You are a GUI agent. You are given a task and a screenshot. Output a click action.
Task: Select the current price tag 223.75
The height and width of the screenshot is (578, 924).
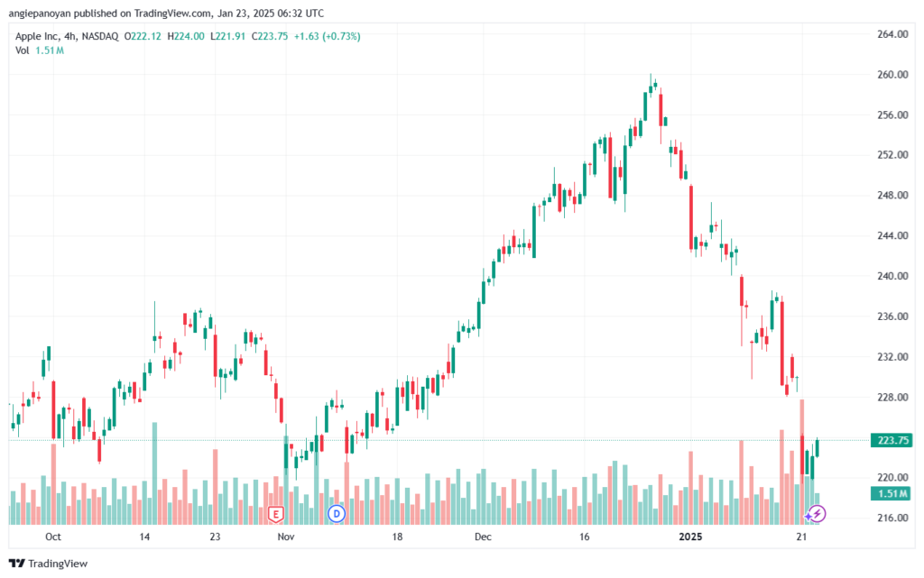pos(892,440)
